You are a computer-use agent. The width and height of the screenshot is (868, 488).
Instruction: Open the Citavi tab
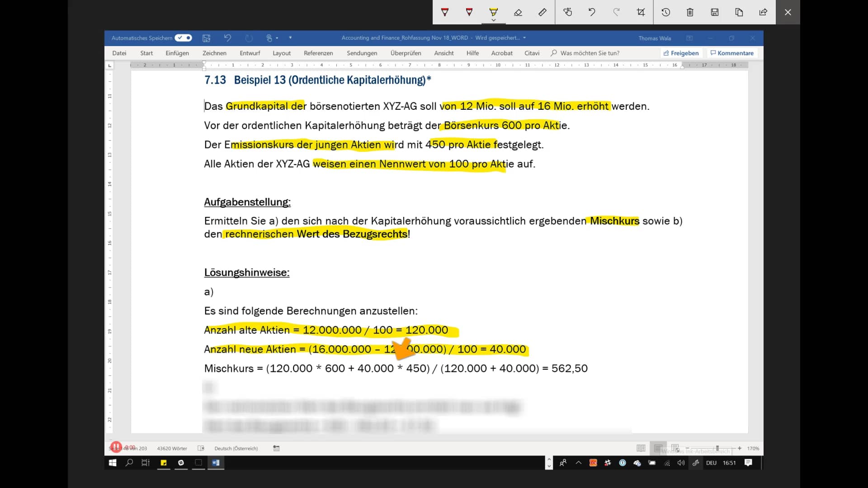click(x=532, y=53)
